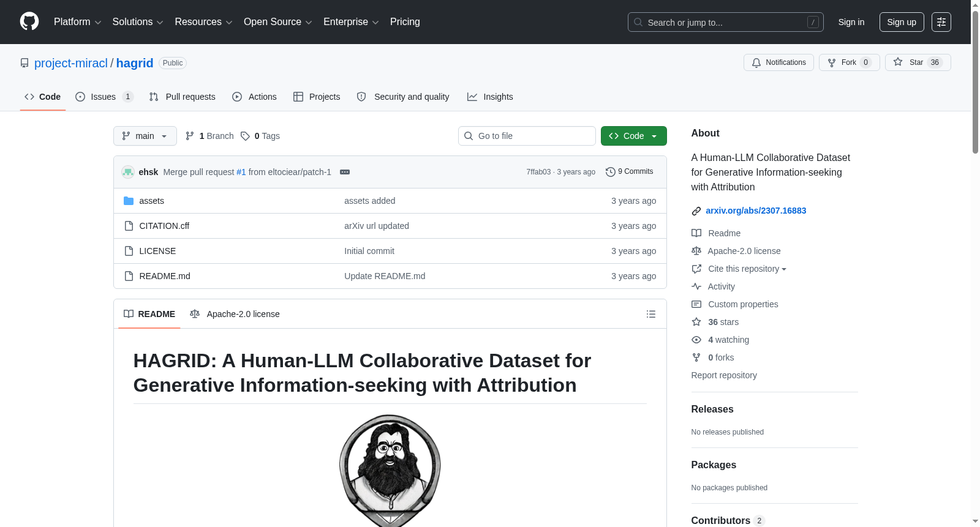Open the Insights tab

(490, 97)
